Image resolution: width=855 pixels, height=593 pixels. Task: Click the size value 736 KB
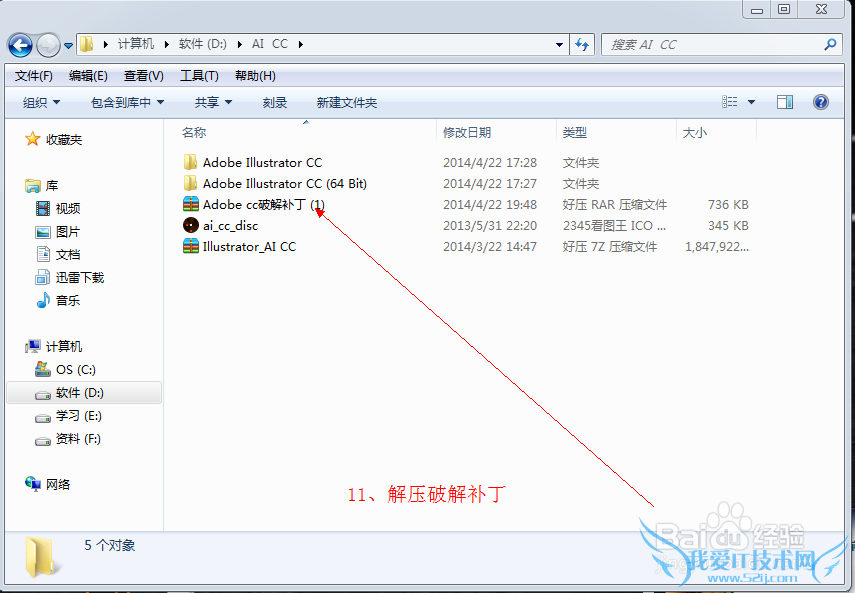tap(728, 205)
